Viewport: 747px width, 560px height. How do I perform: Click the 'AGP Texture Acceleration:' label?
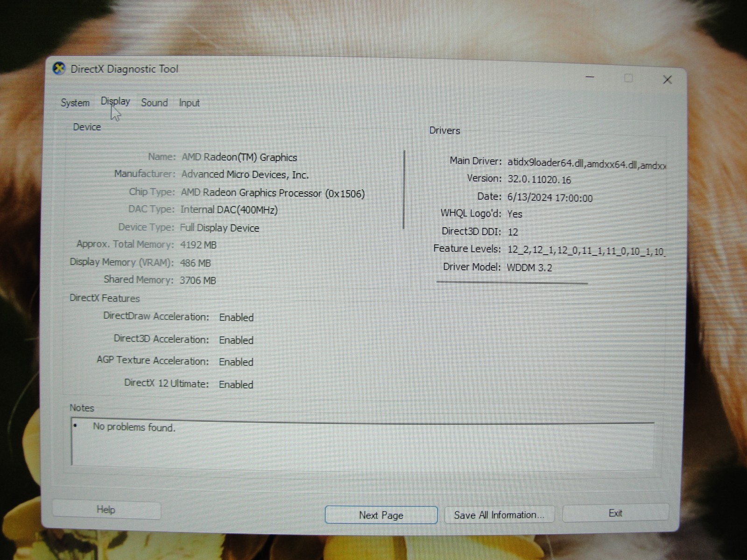pyautogui.click(x=153, y=361)
